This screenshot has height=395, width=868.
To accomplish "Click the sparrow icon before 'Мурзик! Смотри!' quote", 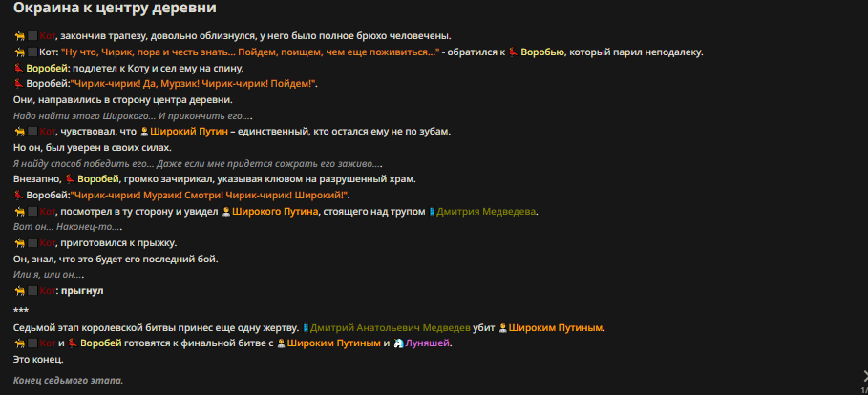I will (x=19, y=196).
